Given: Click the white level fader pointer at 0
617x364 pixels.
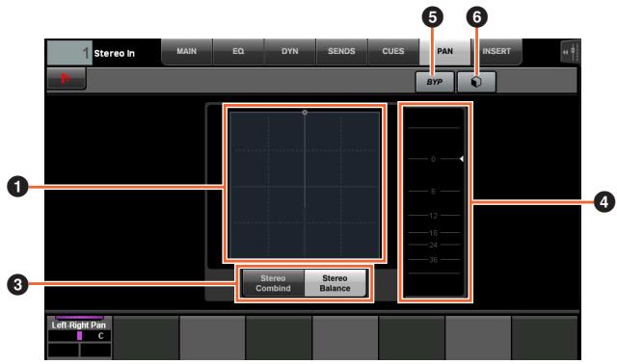Looking at the screenshot, I should [462, 159].
